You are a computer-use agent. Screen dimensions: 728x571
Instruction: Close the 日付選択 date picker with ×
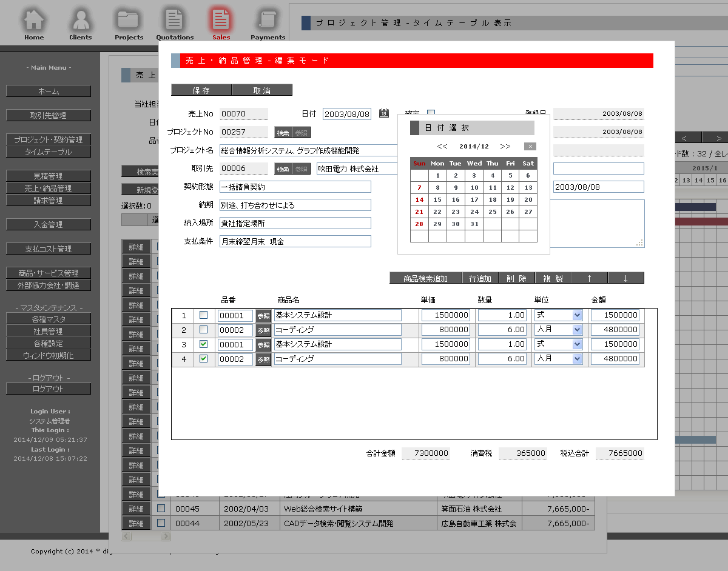530,146
